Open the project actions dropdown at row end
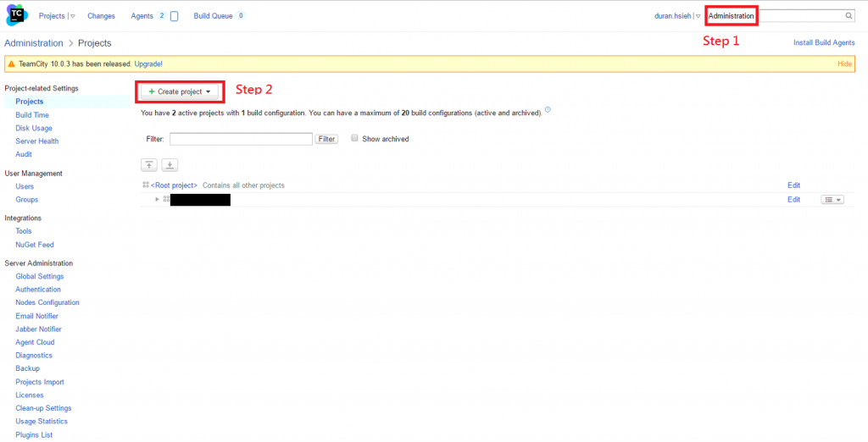The image size is (868, 442). pyautogui.click(x=832, y=200)
